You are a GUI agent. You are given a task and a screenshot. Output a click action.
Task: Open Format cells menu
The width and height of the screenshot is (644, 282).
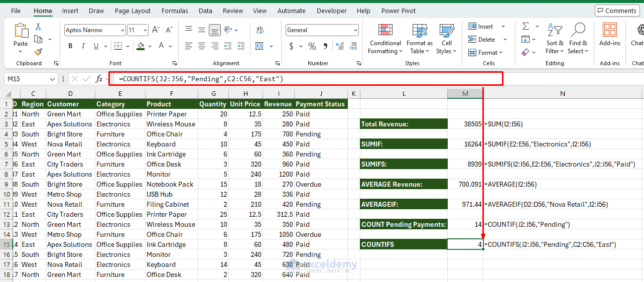pos(486,53)
